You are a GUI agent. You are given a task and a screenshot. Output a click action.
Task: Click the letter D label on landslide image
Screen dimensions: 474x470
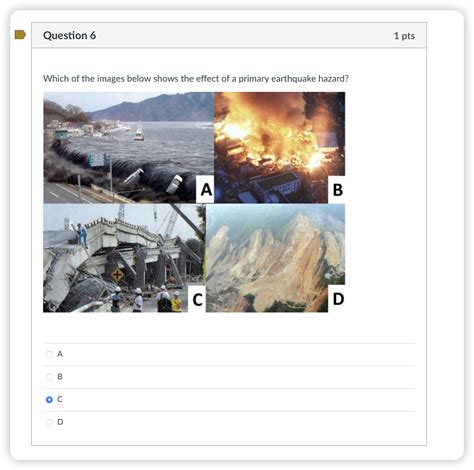[x=337, y=299]
